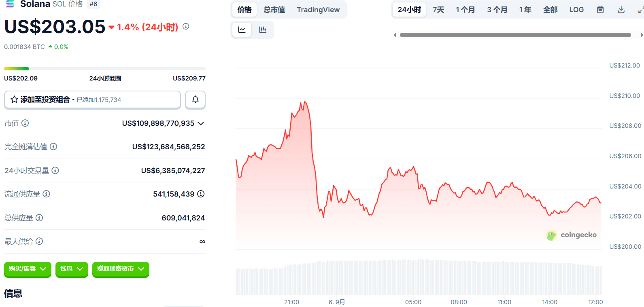Viewport: 644px width, 307px height.
Task: Select the 价格 chart tab
Action: point(244,10)
